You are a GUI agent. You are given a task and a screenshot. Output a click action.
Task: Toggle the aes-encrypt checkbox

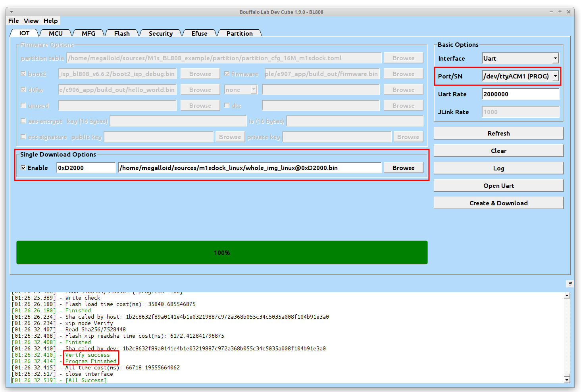(23, 121)
